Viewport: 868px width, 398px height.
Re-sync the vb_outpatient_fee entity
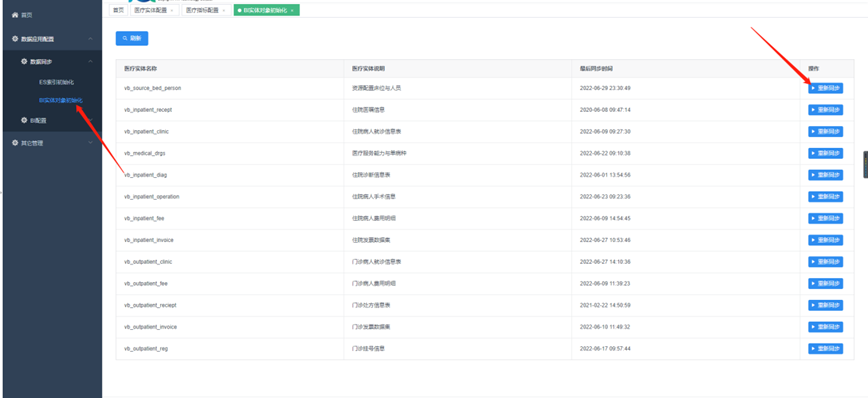pyautogui.click(x=825, y=283)
